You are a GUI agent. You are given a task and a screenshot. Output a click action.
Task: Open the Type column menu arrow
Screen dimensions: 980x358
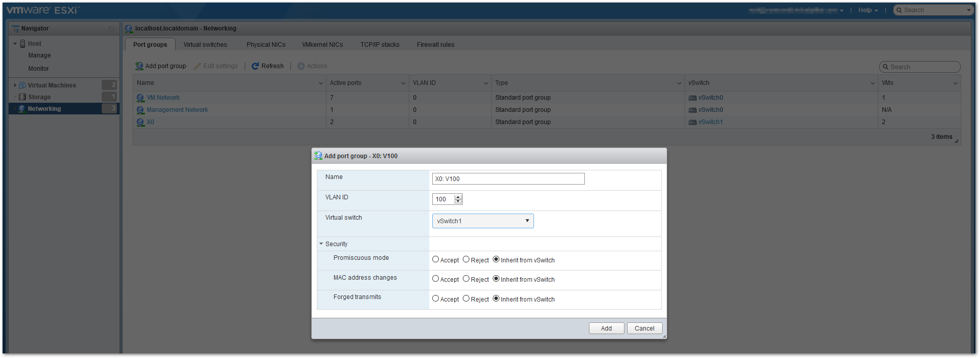click(x=679, y=83)
